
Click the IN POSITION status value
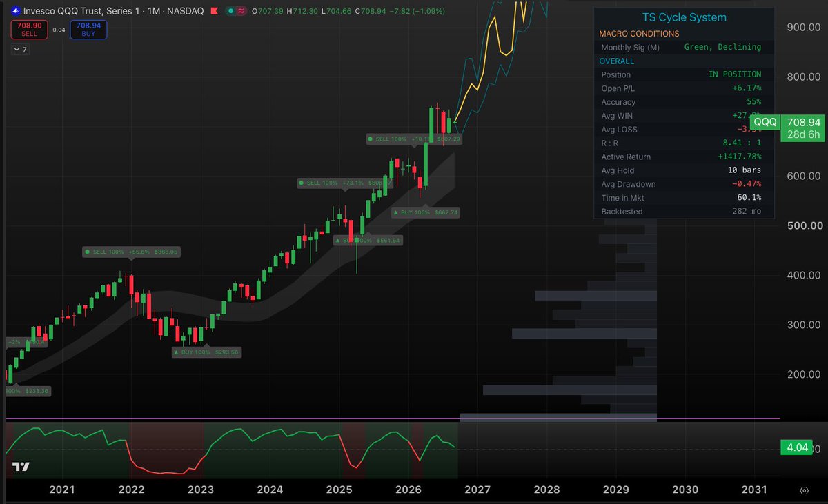coord(735,74)
